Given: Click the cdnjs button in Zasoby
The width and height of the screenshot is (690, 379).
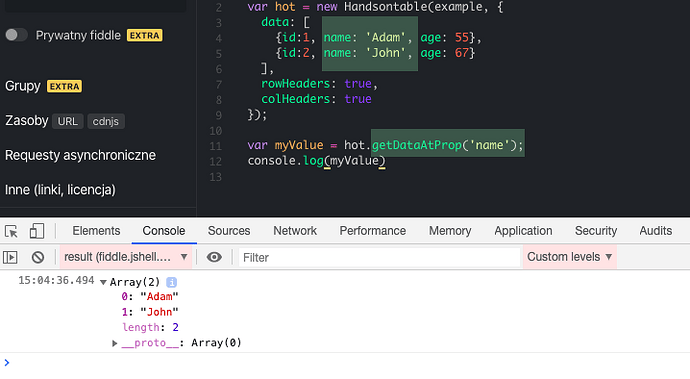Looking at the screenshot, I should point(106,121).
